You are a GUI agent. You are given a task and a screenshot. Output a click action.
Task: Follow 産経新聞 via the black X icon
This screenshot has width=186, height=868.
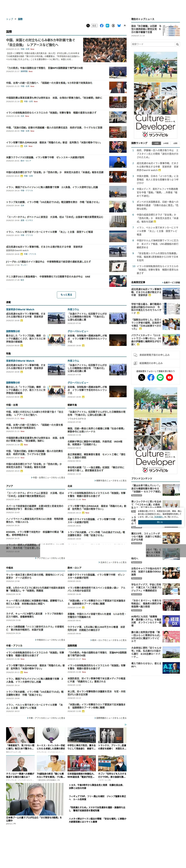click(x=142, y=377)
